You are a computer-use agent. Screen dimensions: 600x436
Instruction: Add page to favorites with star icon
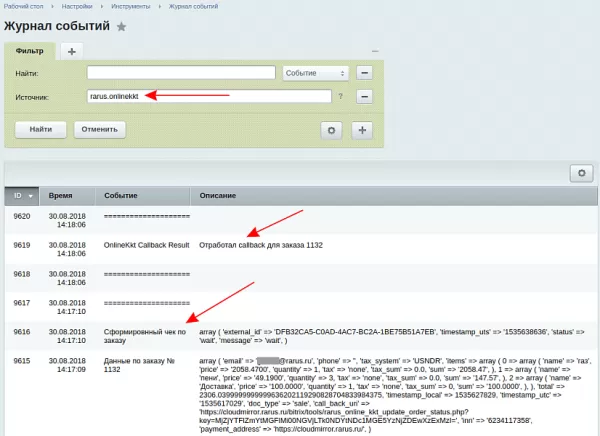[121, 27]
